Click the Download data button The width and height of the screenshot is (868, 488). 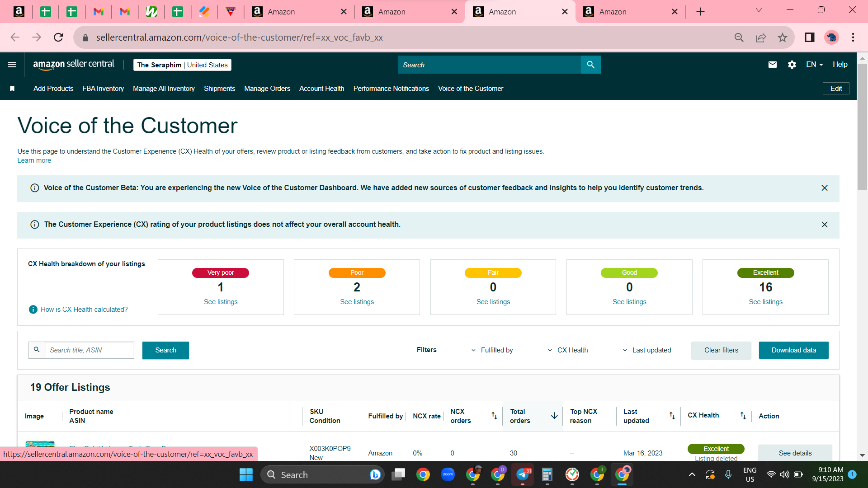[x=793, y=350]
